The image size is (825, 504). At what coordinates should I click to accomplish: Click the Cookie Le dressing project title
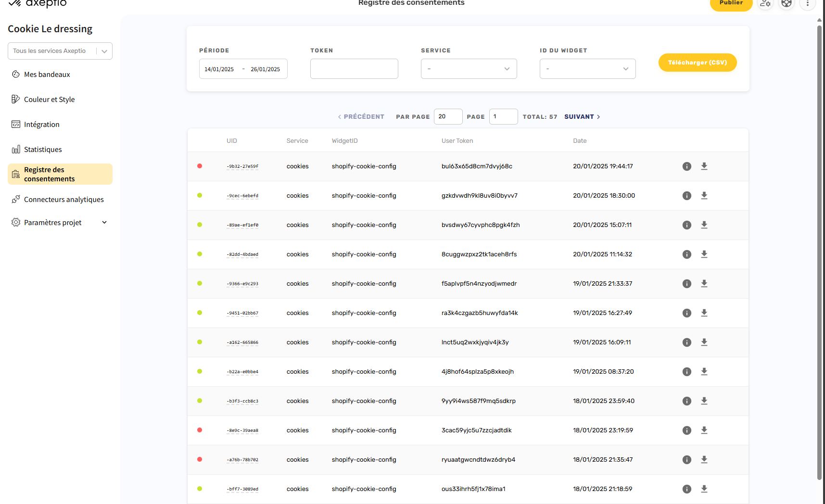point(50,29)
